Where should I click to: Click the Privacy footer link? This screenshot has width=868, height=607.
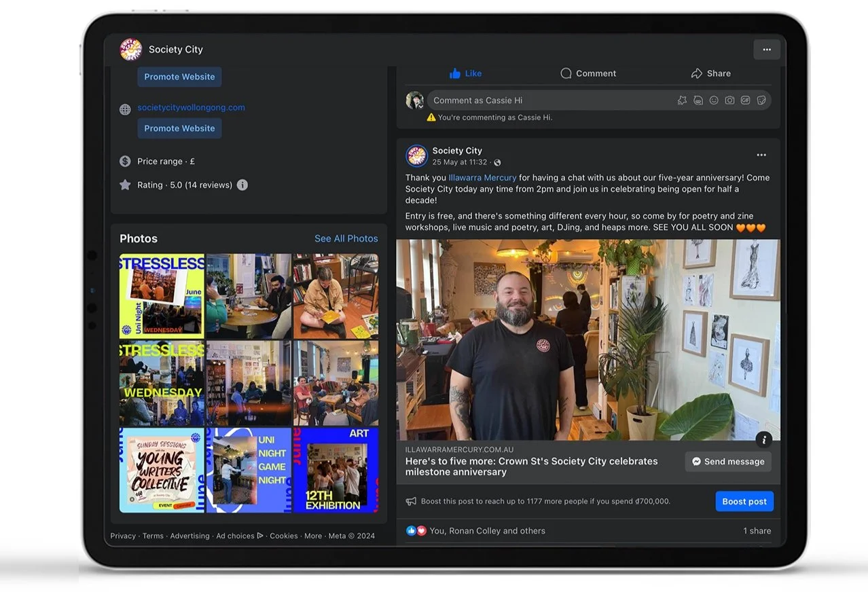click(x=123, y=536)
